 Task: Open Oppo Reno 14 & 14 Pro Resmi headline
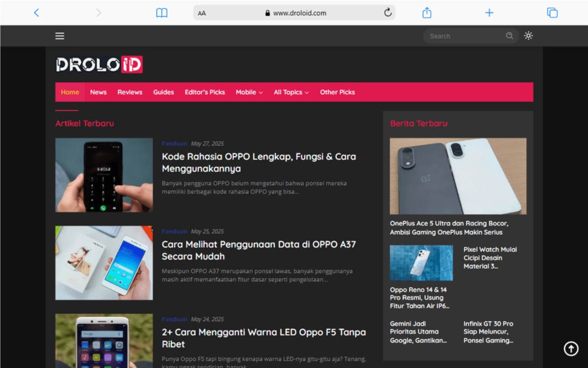click(420, 298)
